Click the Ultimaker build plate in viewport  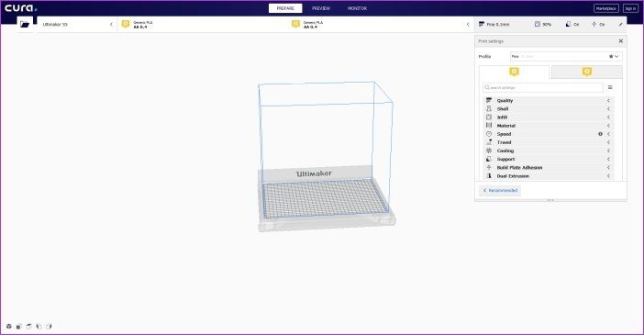325,198
